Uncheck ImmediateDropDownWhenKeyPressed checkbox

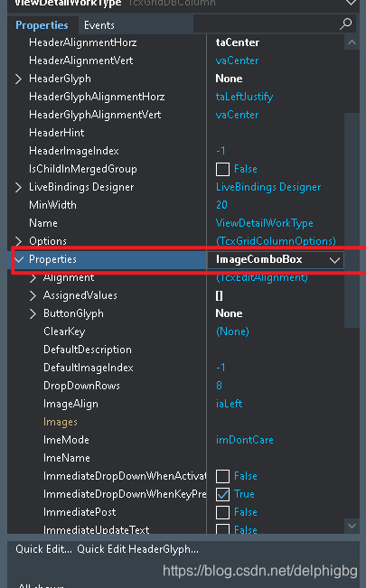[x=222, y=494]
